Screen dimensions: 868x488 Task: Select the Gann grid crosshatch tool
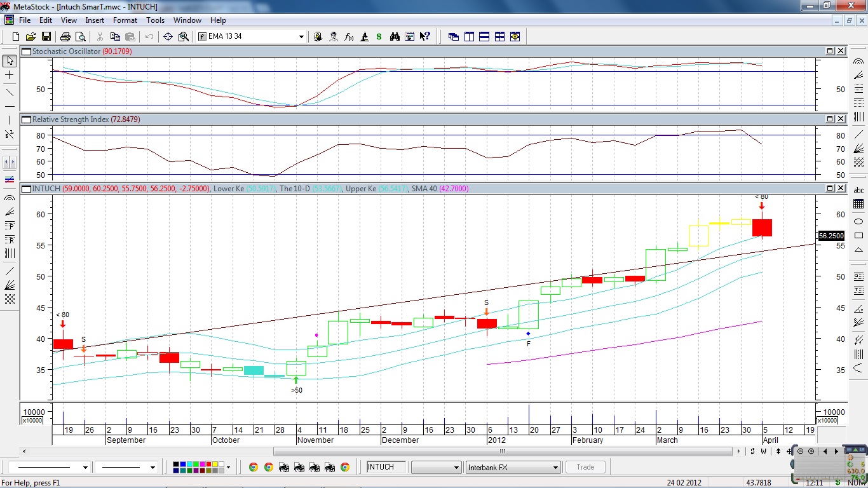pos(10,298)
